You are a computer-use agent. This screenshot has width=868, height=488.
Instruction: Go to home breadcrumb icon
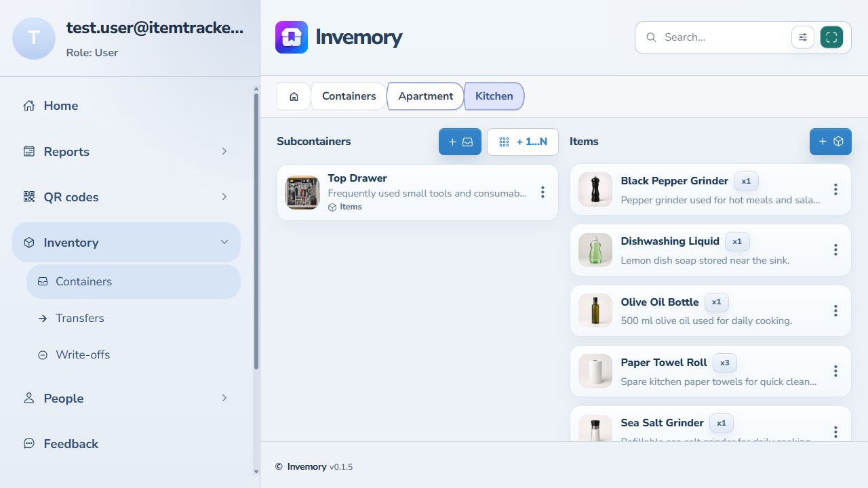click(294, 96)
